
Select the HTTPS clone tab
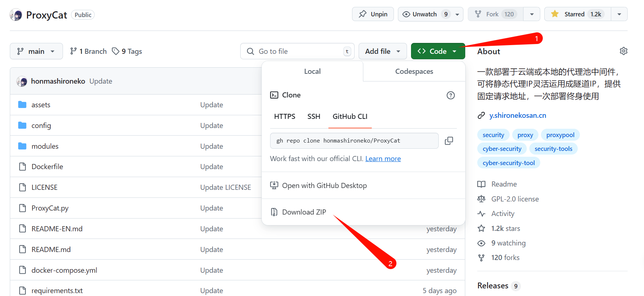pos(284,116)
